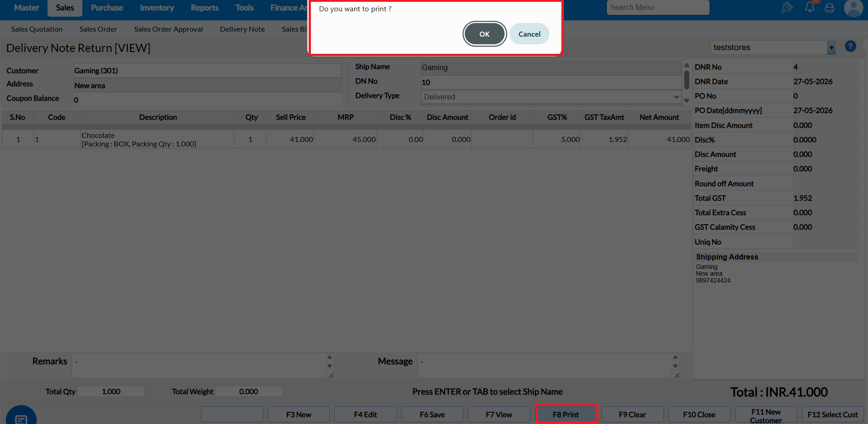Open the Tools menu
The height and width of the screenshot is (424, 868).
coord(244,8)
